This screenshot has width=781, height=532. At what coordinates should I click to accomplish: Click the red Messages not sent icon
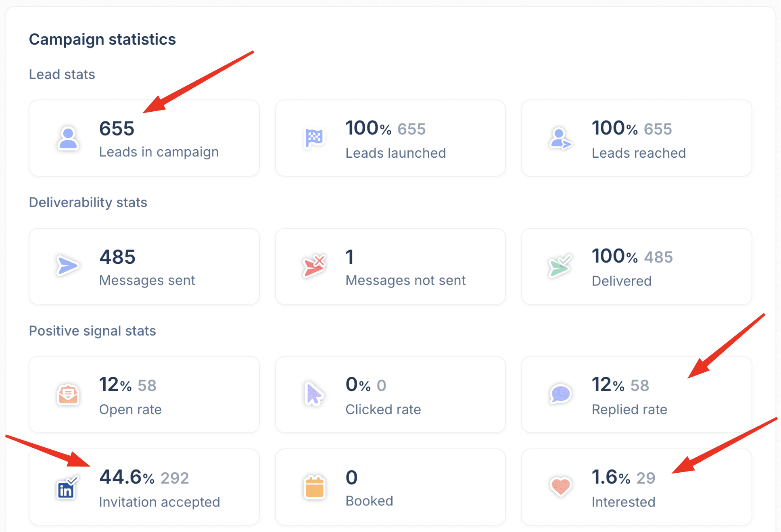(314, 266)
